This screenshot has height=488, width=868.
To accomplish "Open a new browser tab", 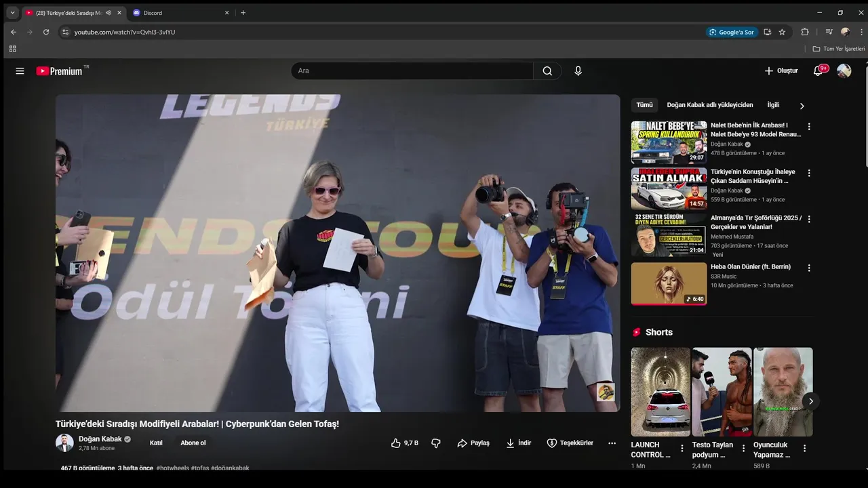I will click(243, 13).
